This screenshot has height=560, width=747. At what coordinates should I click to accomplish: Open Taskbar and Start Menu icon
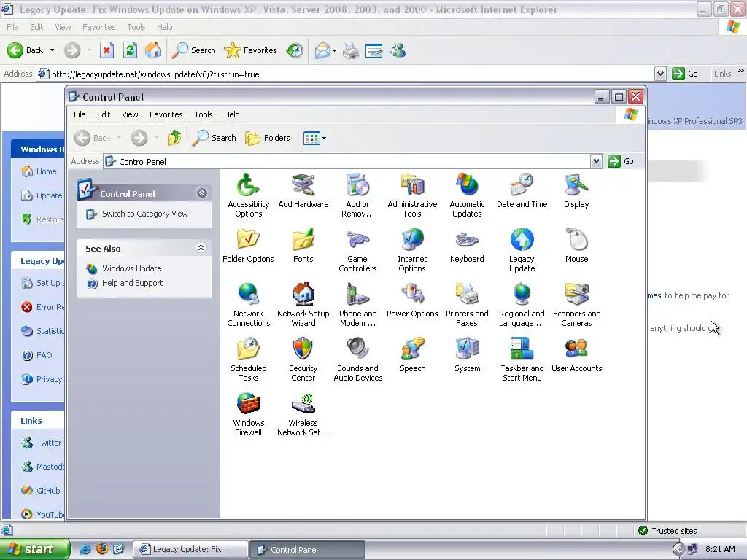click(x=522, y=359)
